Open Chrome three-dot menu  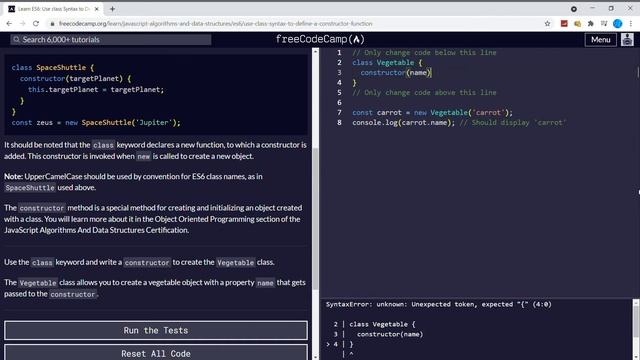pos(631,24)
